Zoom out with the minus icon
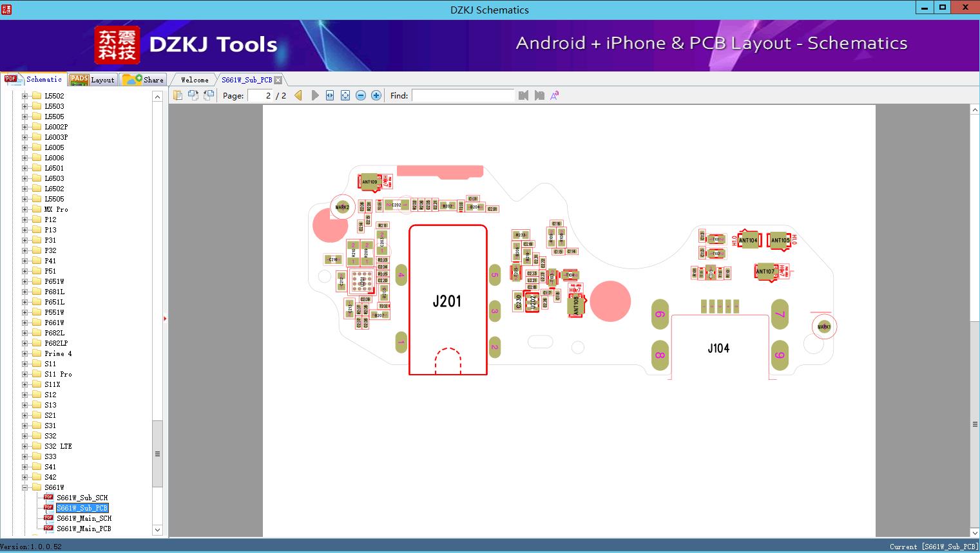 point(361,95)
